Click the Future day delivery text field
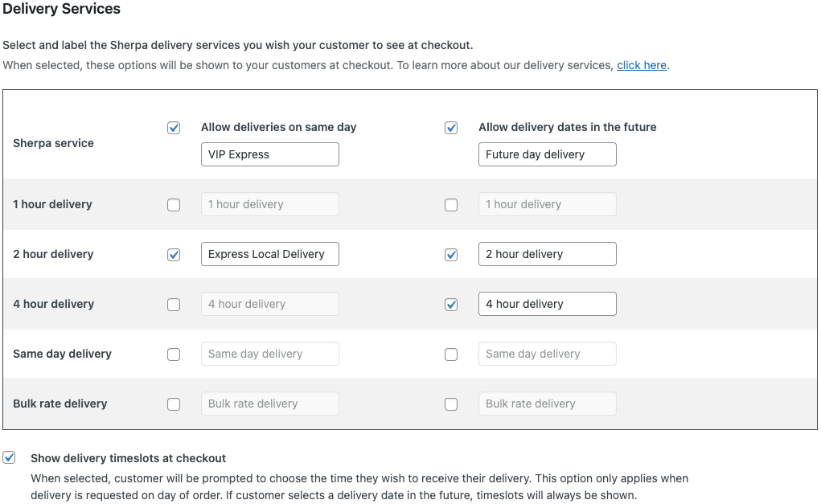The image size is (821, 504). pos(547,154)
